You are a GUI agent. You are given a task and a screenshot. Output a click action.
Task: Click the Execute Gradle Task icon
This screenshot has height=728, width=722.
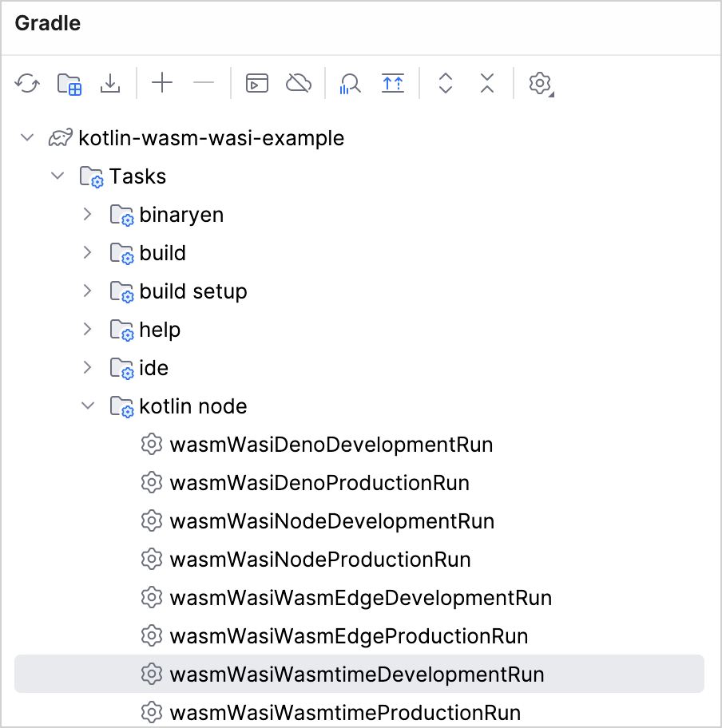257,84
